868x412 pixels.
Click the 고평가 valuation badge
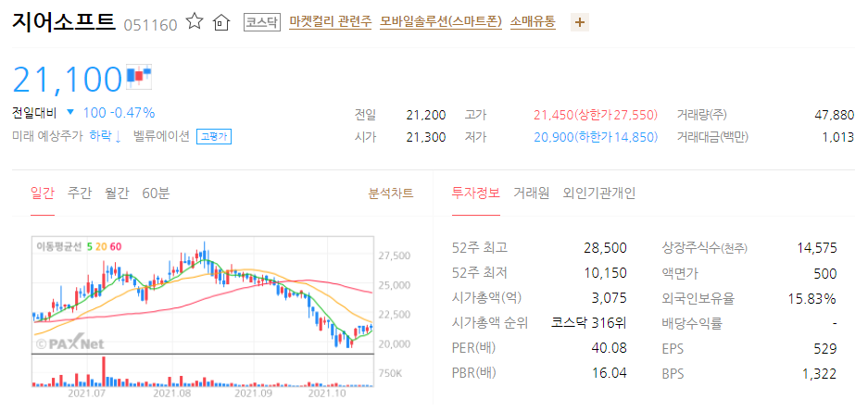[214, 137]
